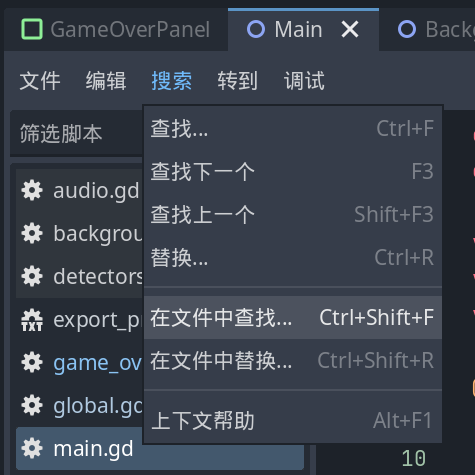Close the Main scene tab
The image size is (475, 475).
[350, 29]
